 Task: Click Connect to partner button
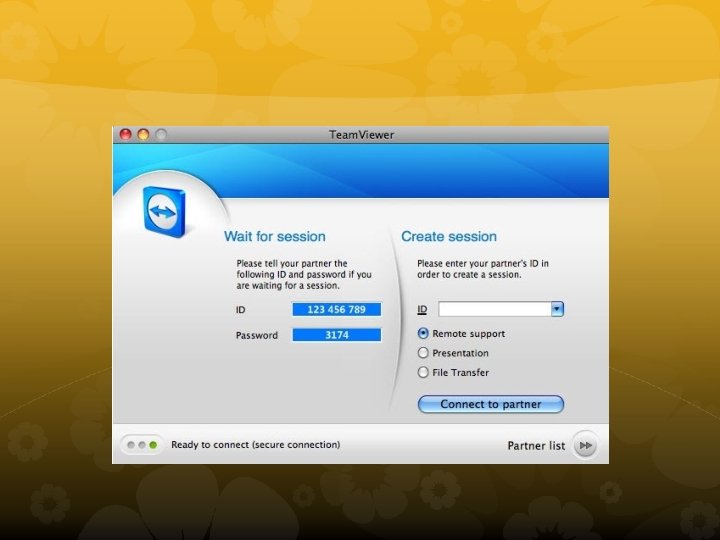(490, 404)
